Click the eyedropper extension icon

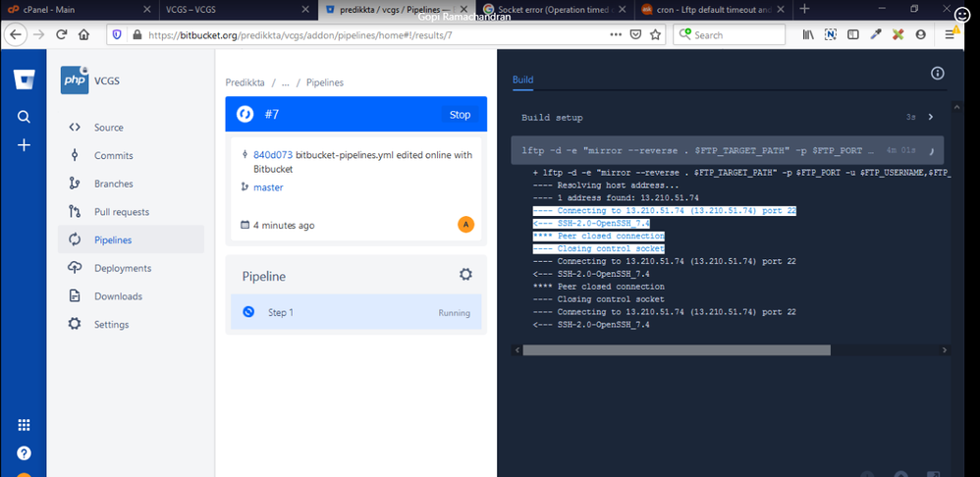876,35
